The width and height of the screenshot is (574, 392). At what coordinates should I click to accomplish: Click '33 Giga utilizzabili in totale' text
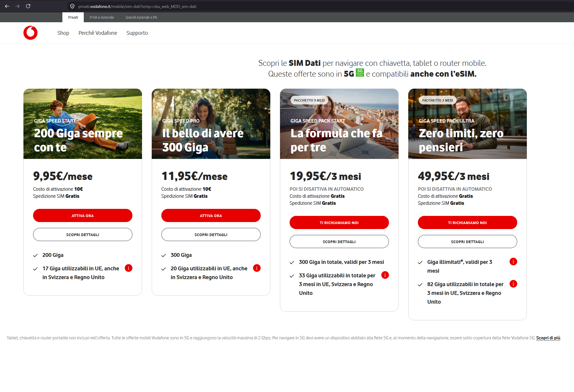point(337,284)
